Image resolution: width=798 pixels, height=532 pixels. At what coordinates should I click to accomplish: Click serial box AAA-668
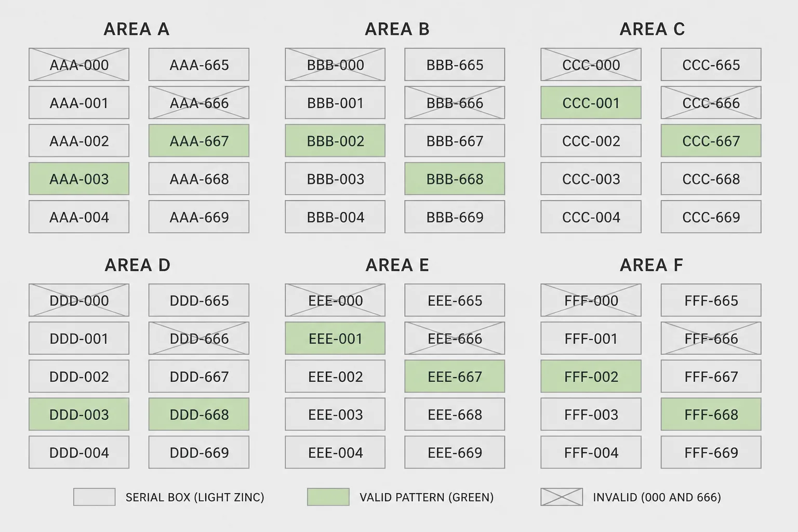point(199,179)
